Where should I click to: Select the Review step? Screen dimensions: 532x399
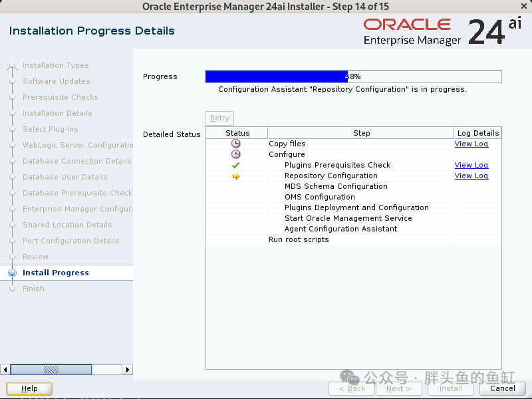pos(35,257)
